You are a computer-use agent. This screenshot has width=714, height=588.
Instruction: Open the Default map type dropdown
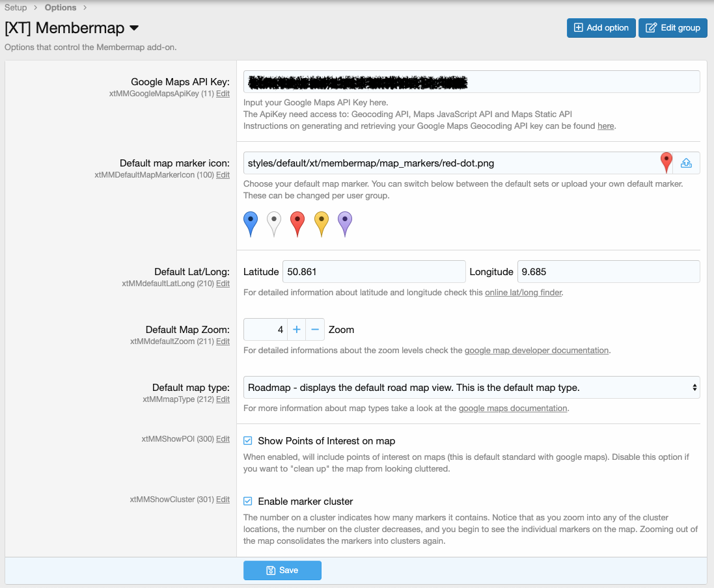pyautogui.click(x=471, y=388)
